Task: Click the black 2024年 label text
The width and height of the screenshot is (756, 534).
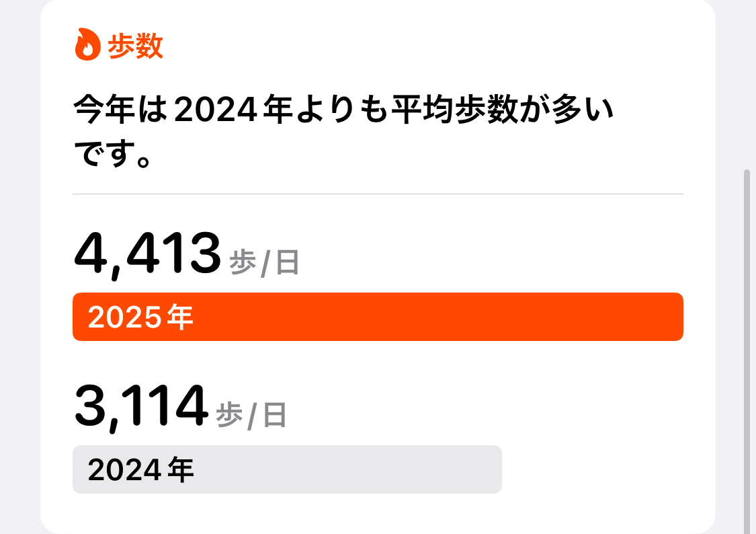Action: pos(140,470)
